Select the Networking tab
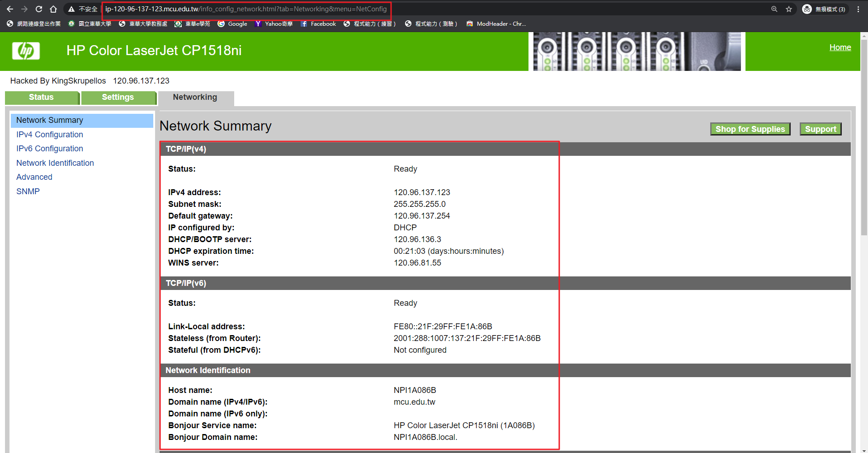Image resolution: width=868 pixels, height=453 pixels. [x=195, y=98]
